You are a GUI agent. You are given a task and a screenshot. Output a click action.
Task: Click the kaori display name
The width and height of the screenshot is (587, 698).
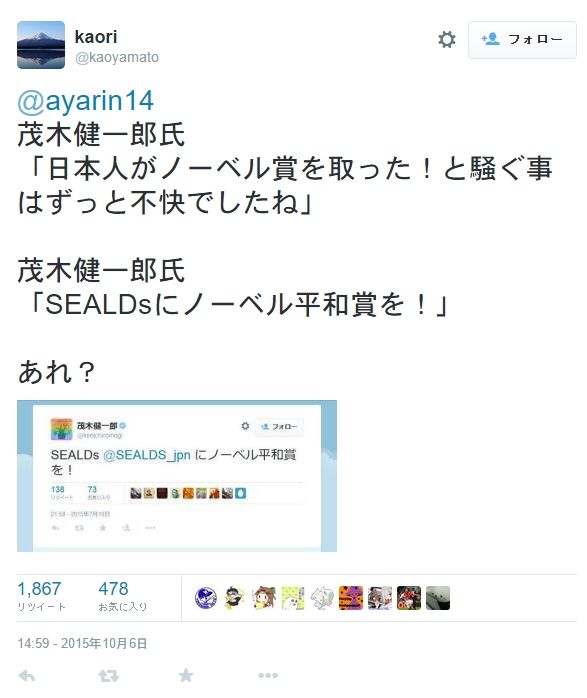tap(96, 37)
